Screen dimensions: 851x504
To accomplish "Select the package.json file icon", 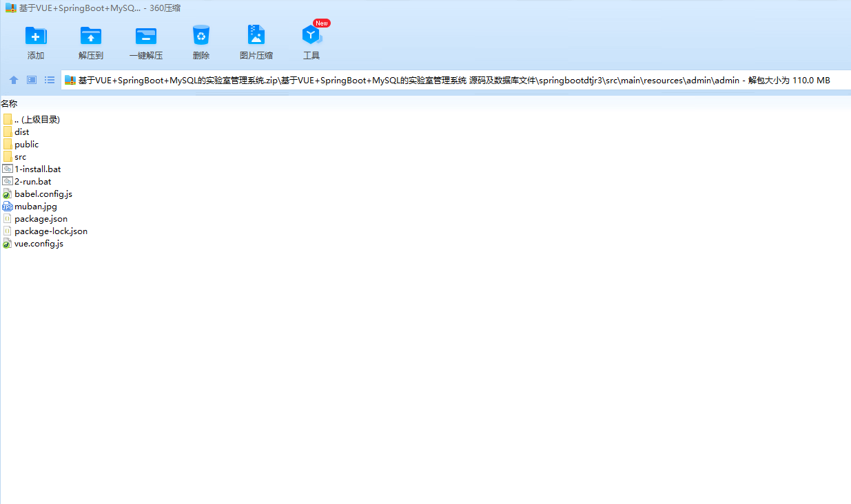I will (8, 219).
